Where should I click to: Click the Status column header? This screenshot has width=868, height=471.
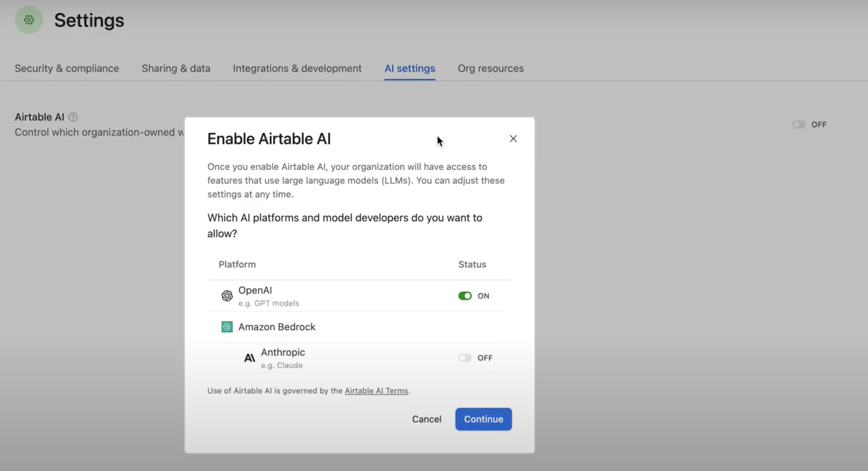(472, 264)
